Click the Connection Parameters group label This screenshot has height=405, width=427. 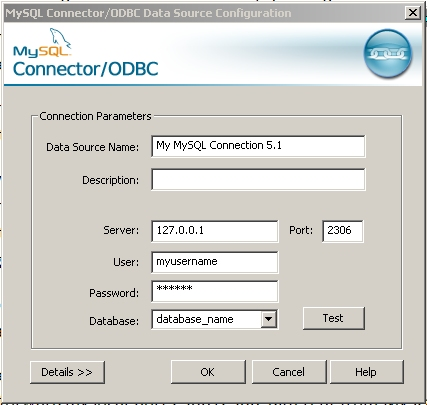[95, 116]
